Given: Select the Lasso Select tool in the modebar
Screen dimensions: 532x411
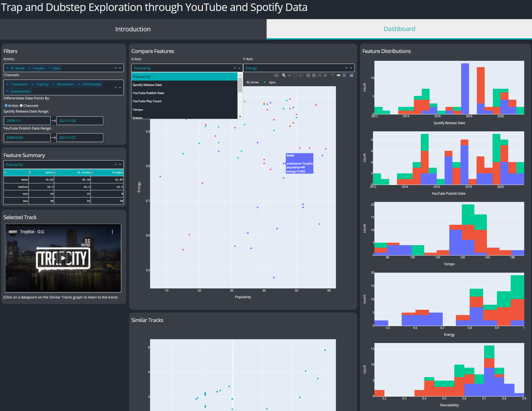Looking at the screenshot, I should (301, 75).
